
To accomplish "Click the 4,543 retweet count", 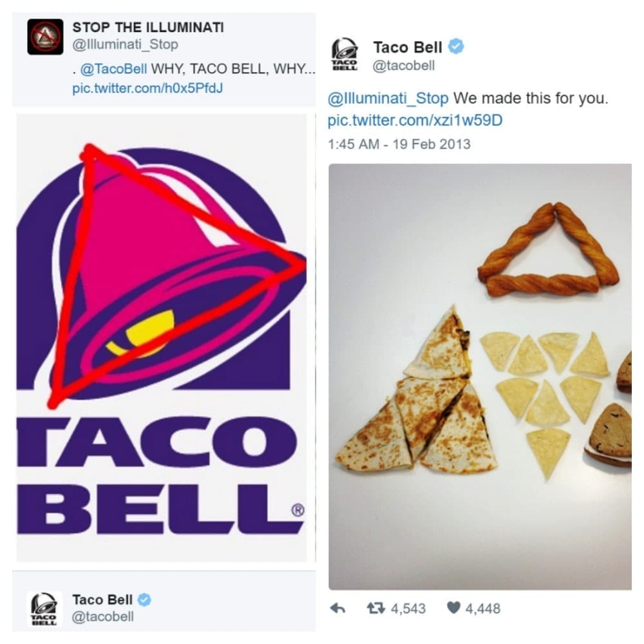I will [408, 609].
